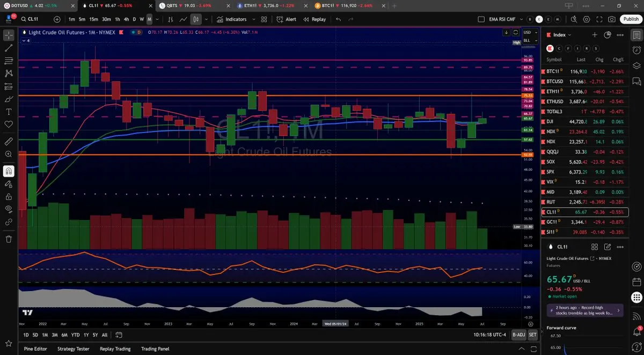
Task: Open the Alerts clock panel icon
Action: pyautogui.click(x=636, y=49)
